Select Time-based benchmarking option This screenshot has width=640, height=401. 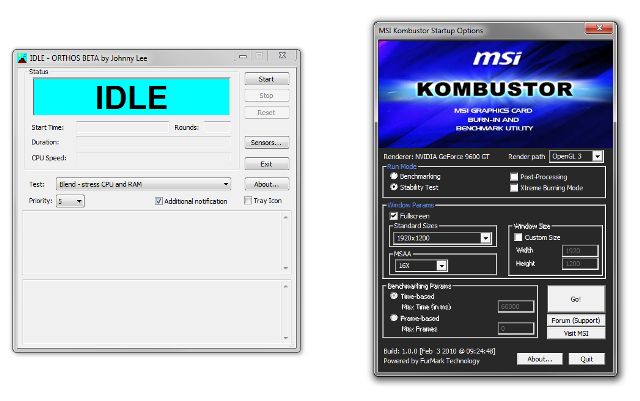pos(393,296)
